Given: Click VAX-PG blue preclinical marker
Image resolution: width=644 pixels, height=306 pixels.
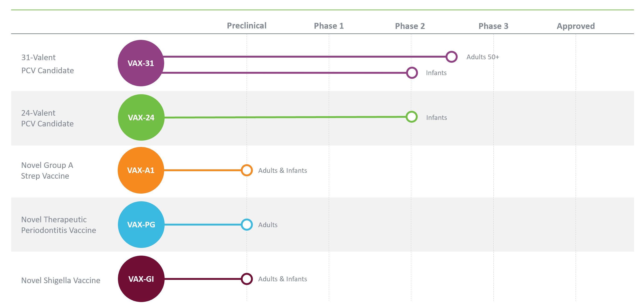Looking at the screenshot, I should (247, 225).
